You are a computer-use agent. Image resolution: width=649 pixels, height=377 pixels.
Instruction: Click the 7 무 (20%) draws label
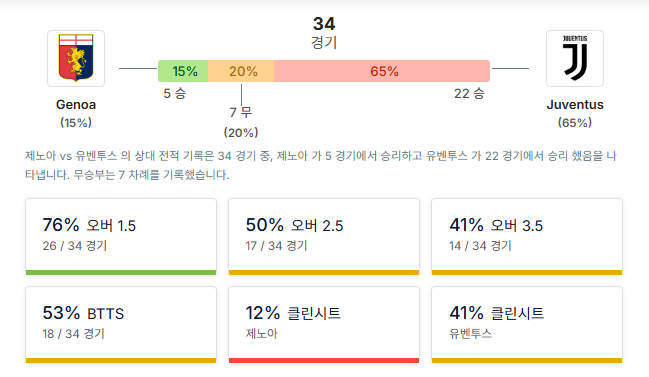pyautogui.click(x=241, y=122)
